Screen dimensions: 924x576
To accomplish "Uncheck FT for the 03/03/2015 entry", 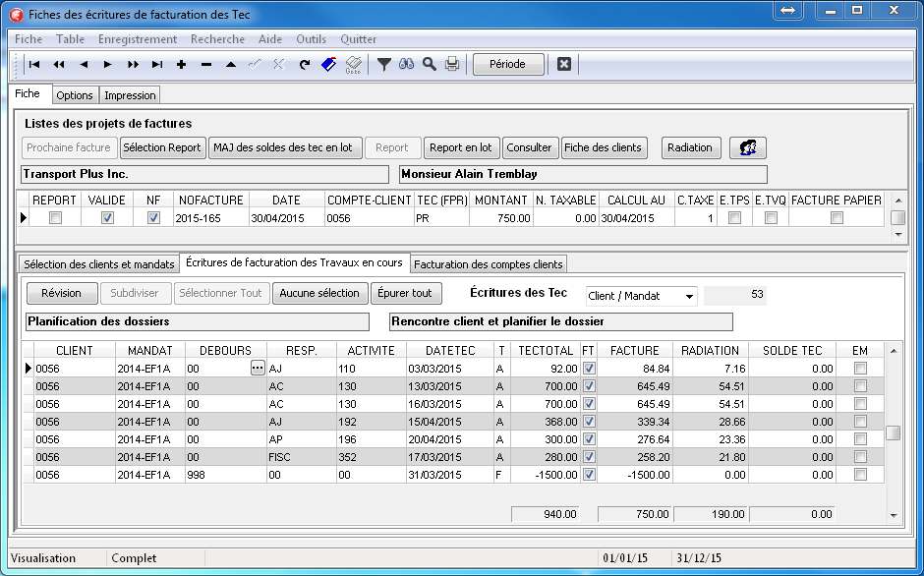I will click(x=589, y=369).
